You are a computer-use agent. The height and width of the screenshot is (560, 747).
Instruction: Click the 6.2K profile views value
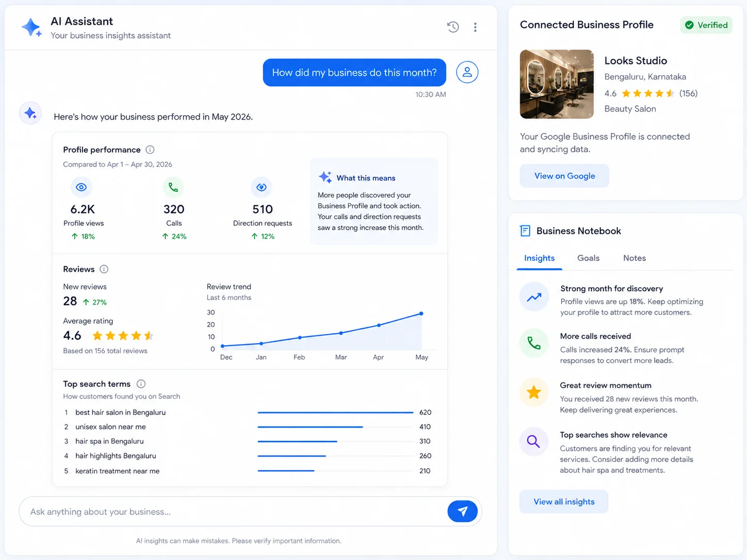[x=83, y=209]
